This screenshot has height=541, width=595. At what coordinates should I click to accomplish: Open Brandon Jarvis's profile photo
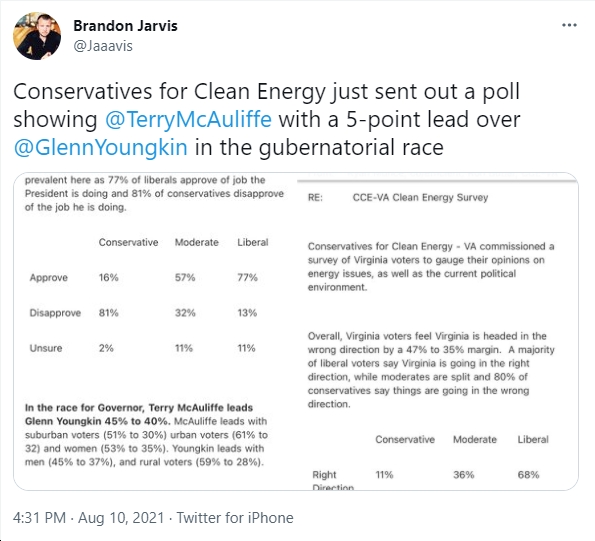[x=37, y=36]
